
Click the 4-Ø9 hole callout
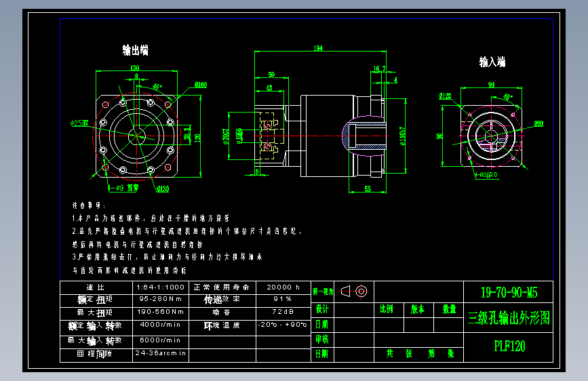[x=123, y=188]
